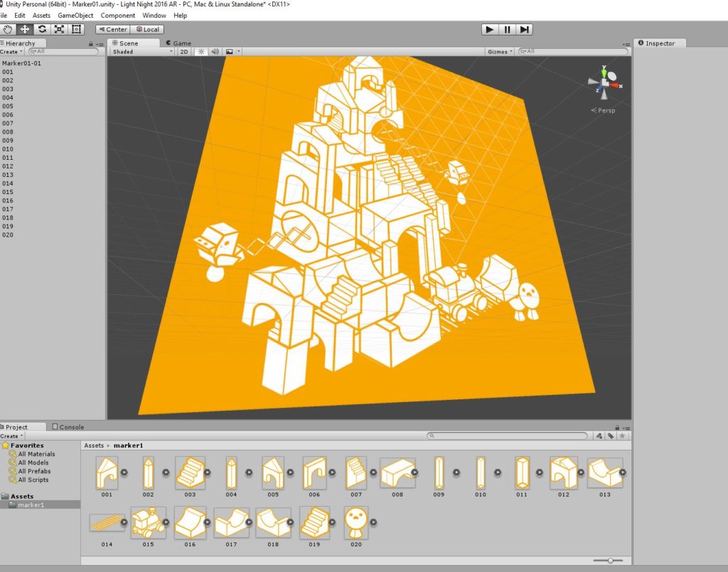This screenshot has width=728, height=572.
Task: Select All Prefabs under Favorites
Action: [34, 471]
